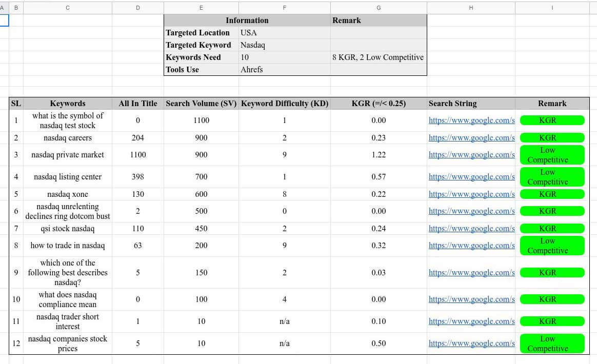The width and height of the screenshot is (597, 364).
Task: Open the Google search link for "nasdaq careers"
Action: tap(471, 137)
